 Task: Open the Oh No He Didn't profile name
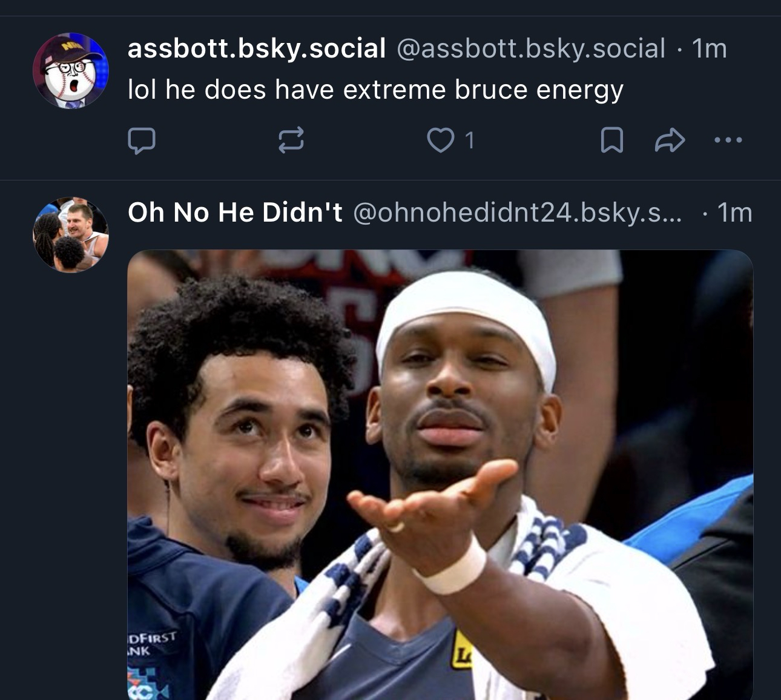tap(235, 212)
